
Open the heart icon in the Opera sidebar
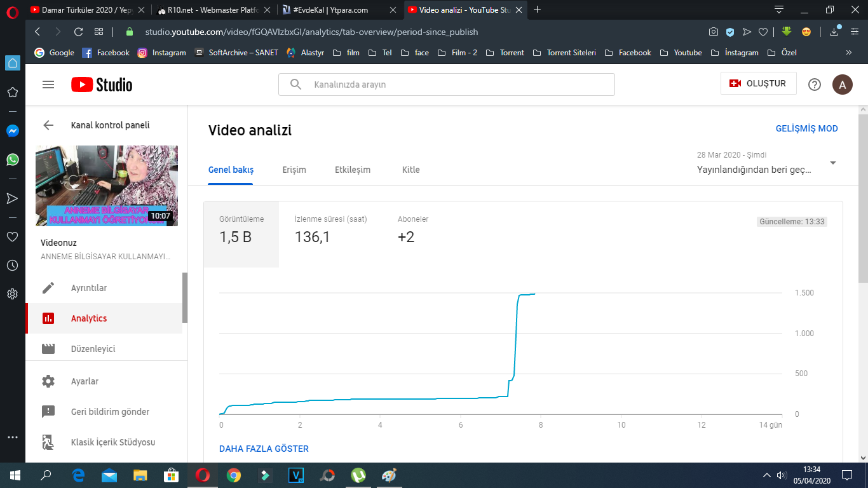[x=13, y=237]
